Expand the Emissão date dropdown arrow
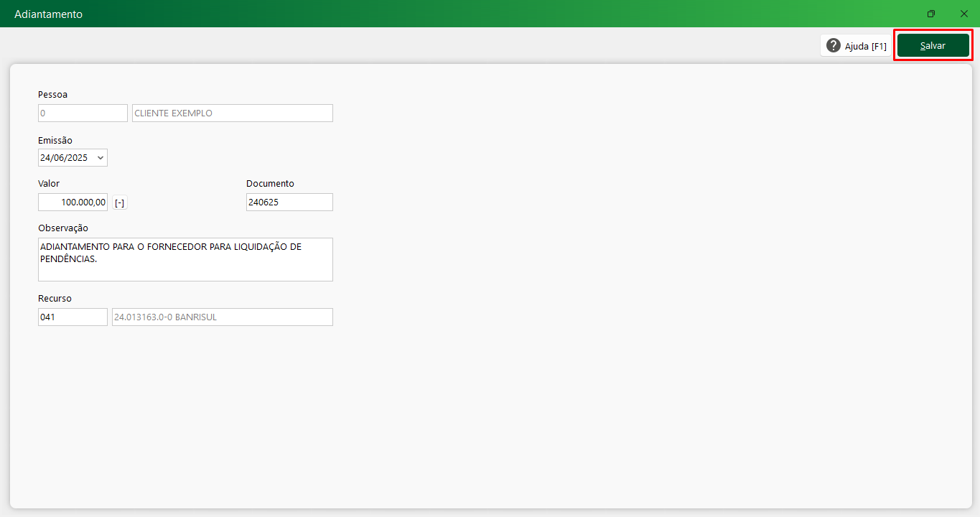Screen dimensions: 980x517 point(100,158)
